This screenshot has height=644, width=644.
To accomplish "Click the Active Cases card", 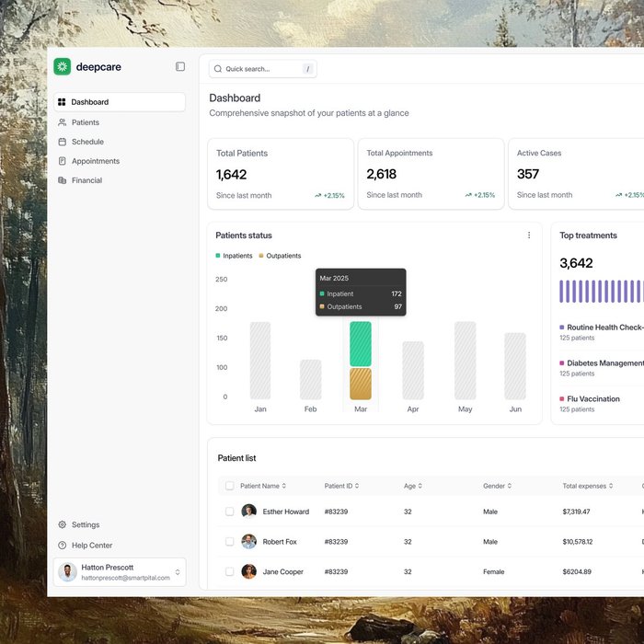I will pos(576,174).
